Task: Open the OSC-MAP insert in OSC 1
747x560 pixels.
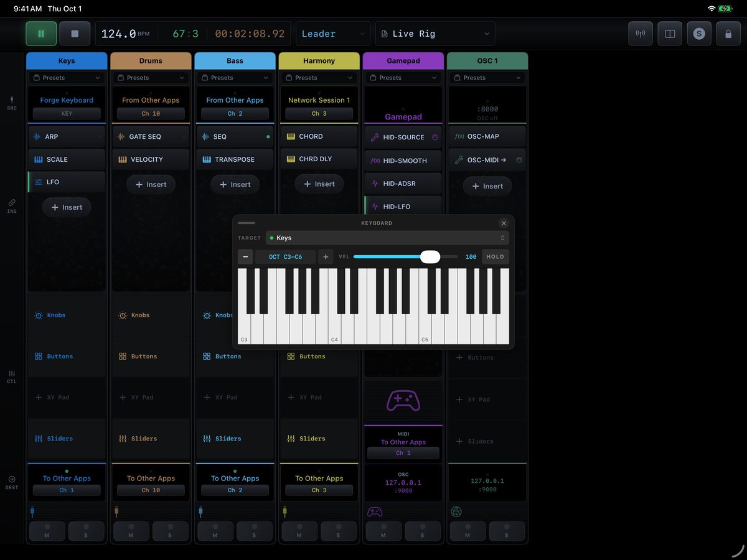Action: pyautogui.click(x=487, y=136)
